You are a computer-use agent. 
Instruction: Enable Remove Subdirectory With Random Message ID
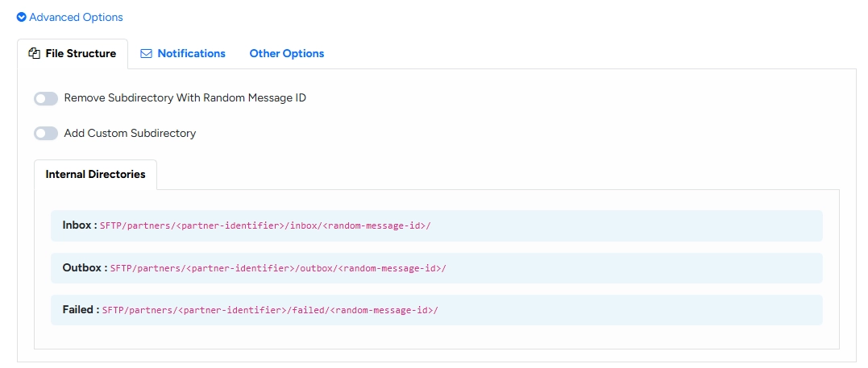(46, 98)
